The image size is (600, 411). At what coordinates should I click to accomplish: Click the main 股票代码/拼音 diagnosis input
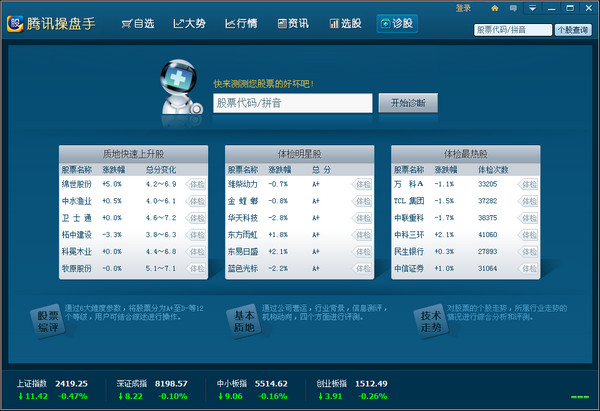[293, 103]
